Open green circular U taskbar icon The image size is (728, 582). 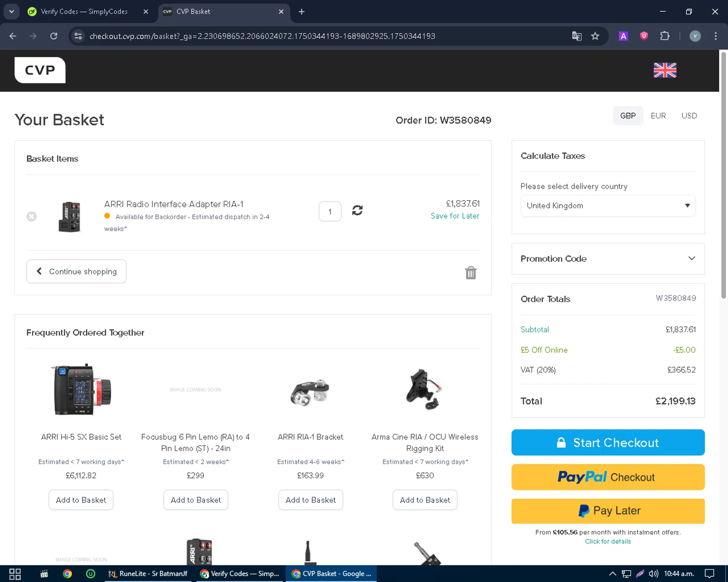(x=91, y=574)
